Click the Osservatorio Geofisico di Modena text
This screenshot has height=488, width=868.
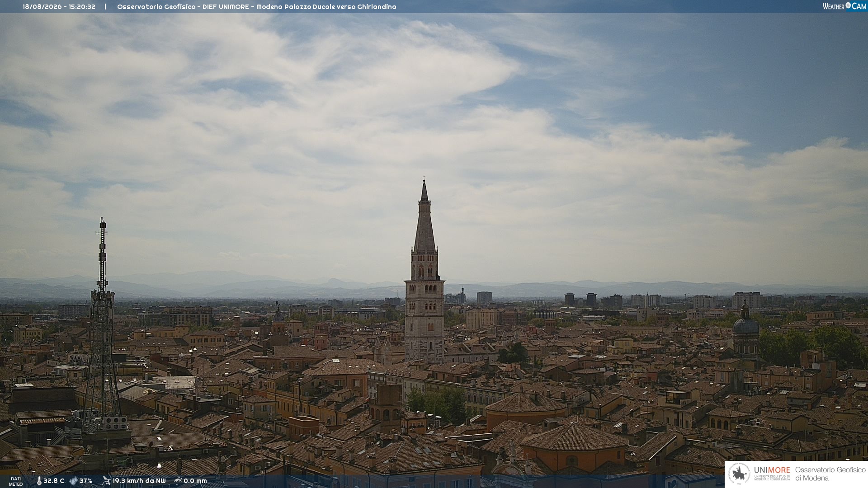[830, 474]
